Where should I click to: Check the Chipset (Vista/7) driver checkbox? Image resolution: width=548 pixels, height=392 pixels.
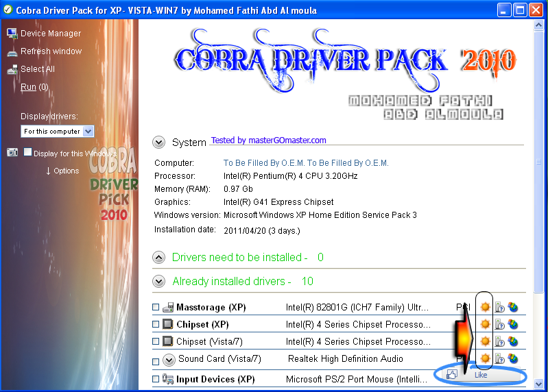(156, 341)
